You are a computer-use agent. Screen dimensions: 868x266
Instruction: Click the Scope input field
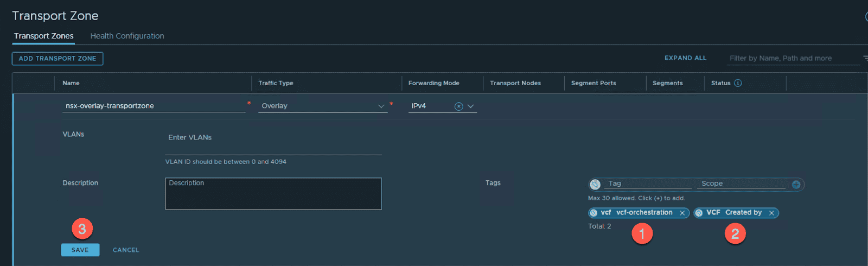point(741,184)
